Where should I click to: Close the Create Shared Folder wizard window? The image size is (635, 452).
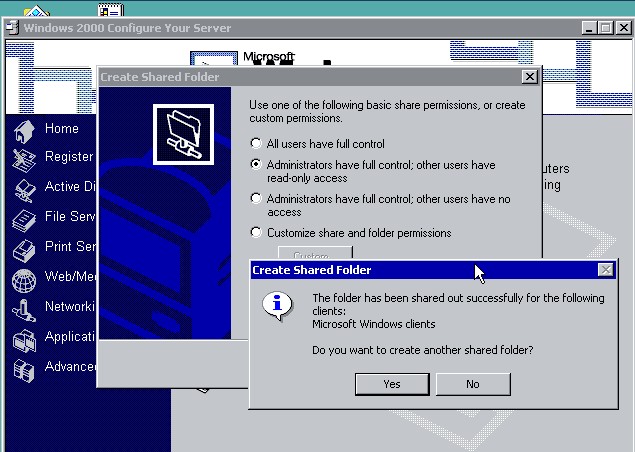(530, 77)
